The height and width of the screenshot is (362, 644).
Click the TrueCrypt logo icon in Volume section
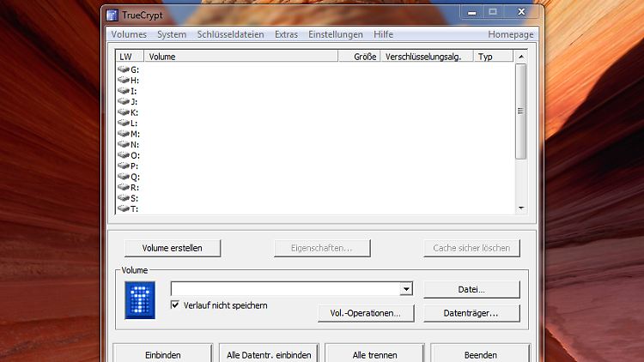[x=139, y=300]
